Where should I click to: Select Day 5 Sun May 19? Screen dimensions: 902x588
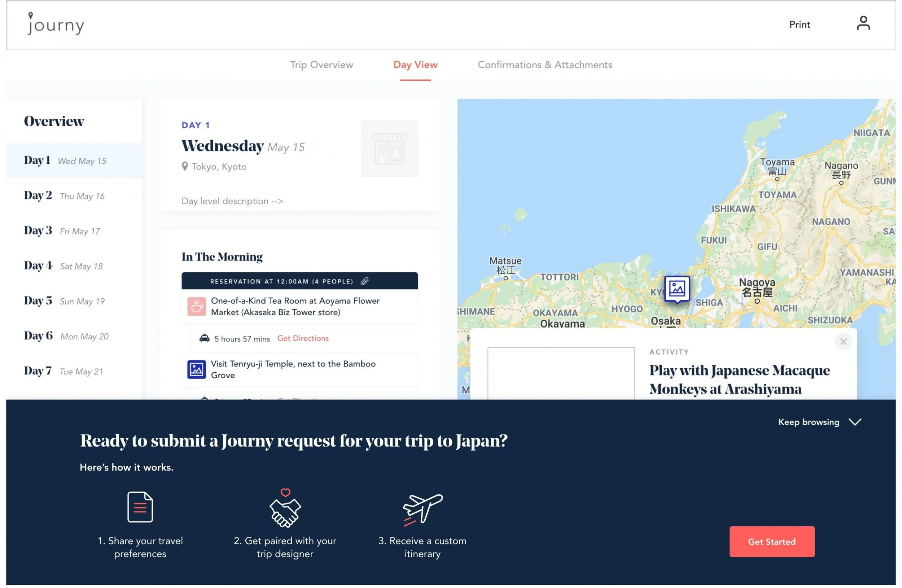click(74, 301)
